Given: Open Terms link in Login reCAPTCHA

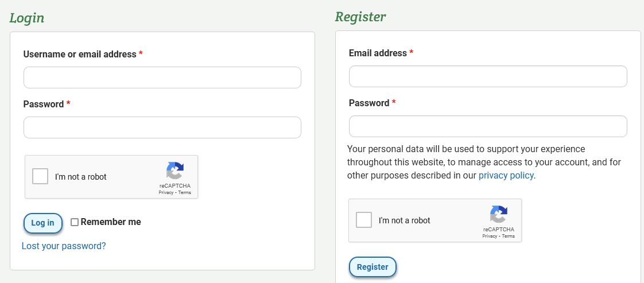Looking at the screenshot, I should [184, 193].
